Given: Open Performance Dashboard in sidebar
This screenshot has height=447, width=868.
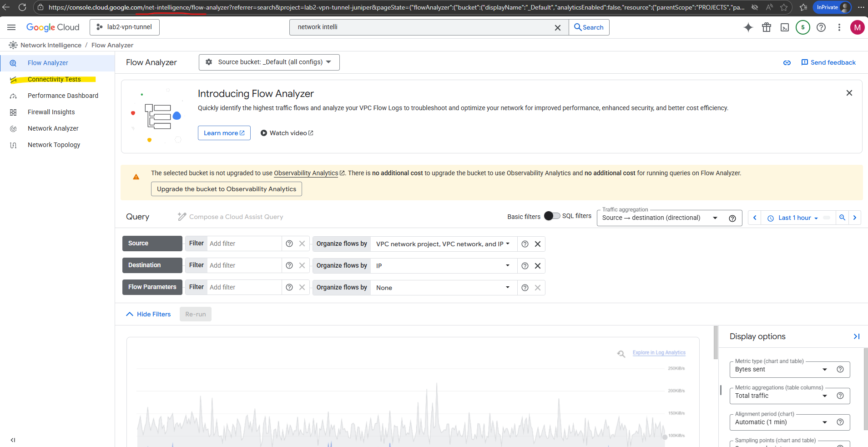Looking at the screenshot, I should pyautogui.click(x=57, y=96).
